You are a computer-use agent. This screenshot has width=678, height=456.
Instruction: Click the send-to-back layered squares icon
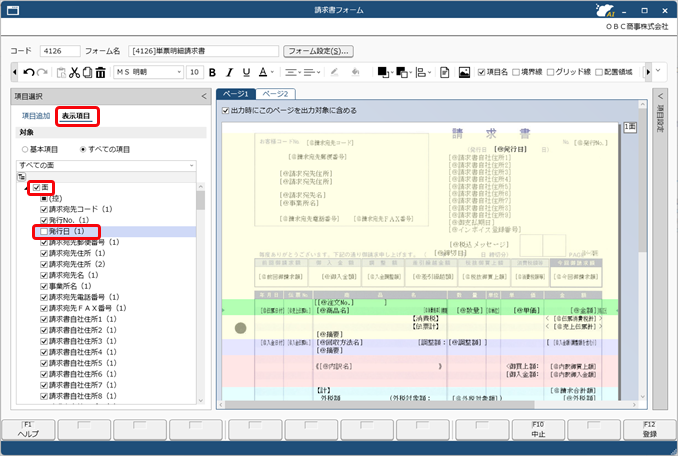click(402, 72)
